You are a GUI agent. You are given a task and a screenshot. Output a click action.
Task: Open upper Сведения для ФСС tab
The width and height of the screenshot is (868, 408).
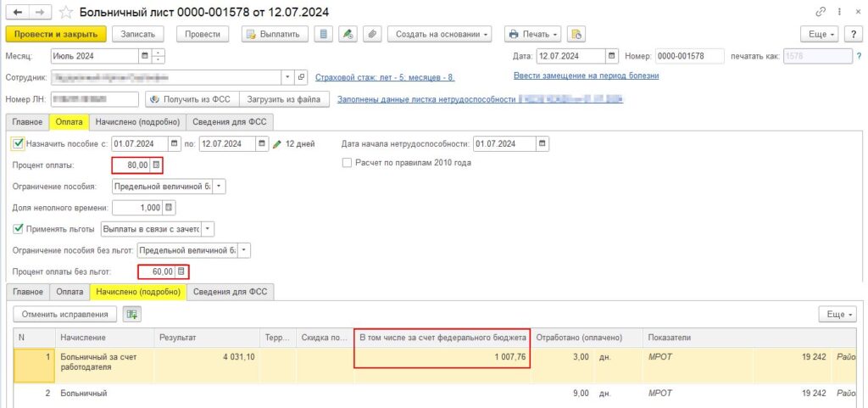click(231, 122)
